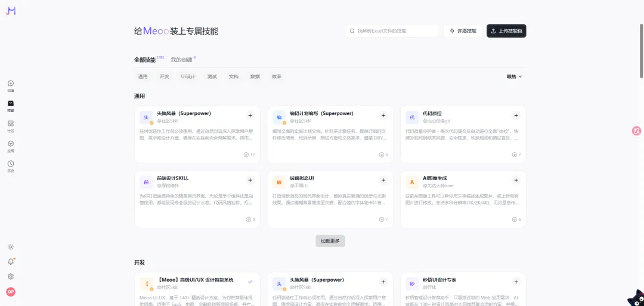Click the 开发 section heading

[140, 262]
